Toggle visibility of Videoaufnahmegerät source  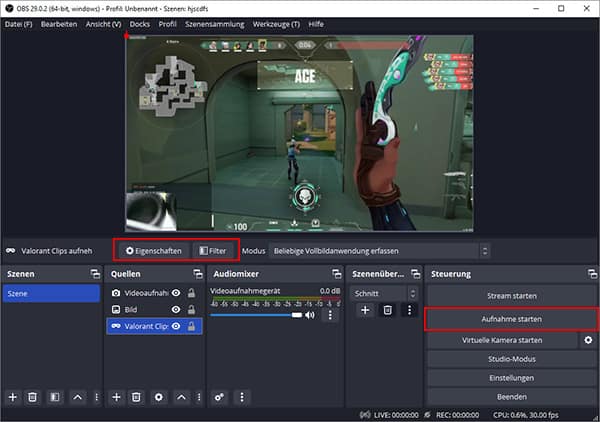[176, 293]
